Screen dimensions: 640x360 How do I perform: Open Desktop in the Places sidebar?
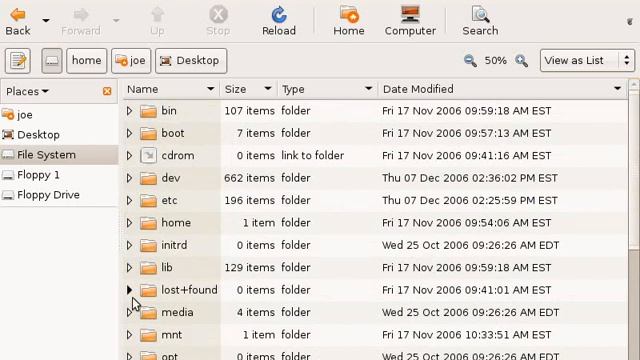tap(59, 135)
